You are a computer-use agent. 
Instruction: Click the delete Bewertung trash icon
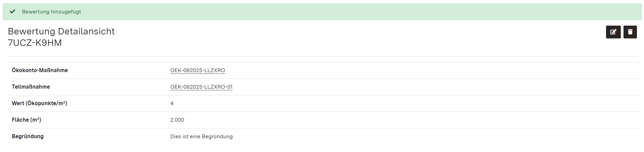pyautogui.click(x=630, y=32)
